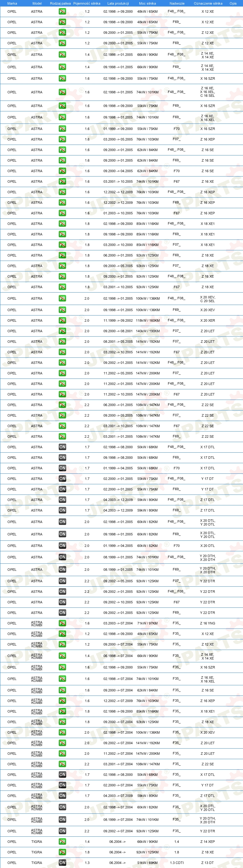Click the diesel ON icon in the Astra F67 Y 22 DTR row
This screenshot has width=243, height=868.
pyautogui.click(x=62, y=602)
